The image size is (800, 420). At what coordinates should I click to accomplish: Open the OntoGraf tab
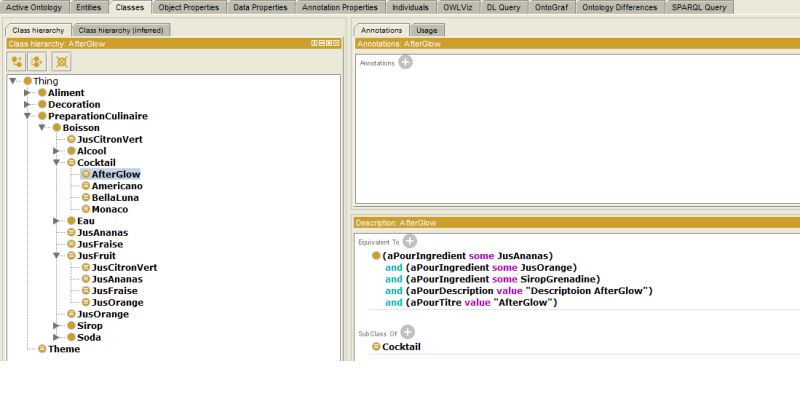pyautogui.click(x=551, y=7)
